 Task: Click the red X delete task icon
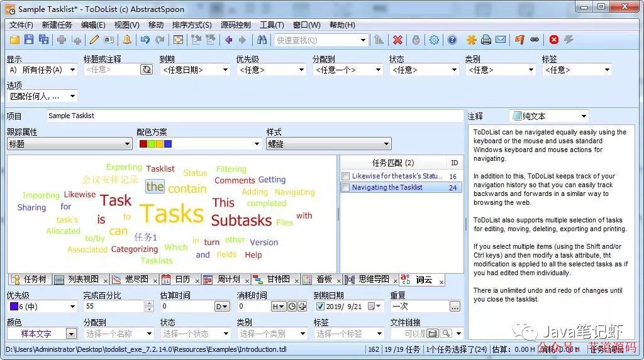click(397, 40)
